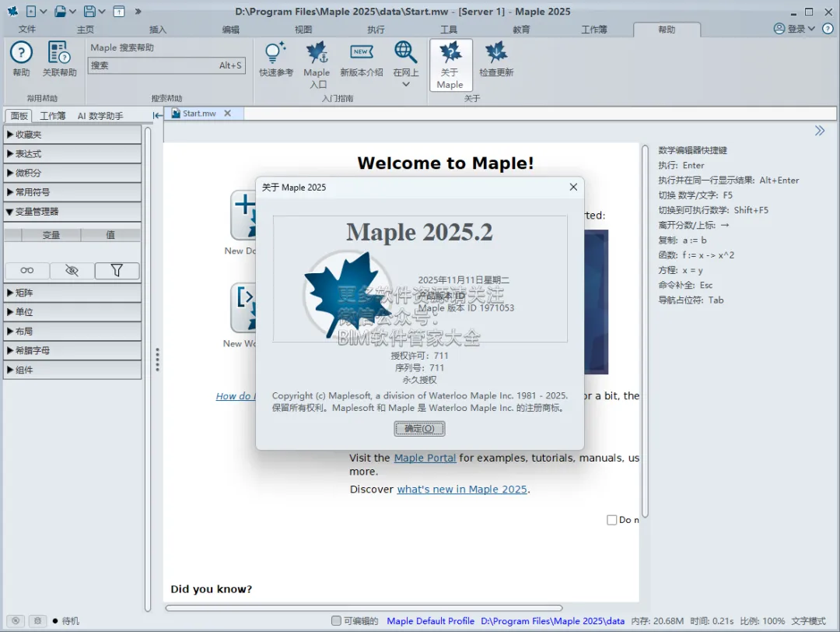Click Check for Updates (检查更新) icon
The width and height of the screenshot is (840, 632).
[x=496, y=53]
